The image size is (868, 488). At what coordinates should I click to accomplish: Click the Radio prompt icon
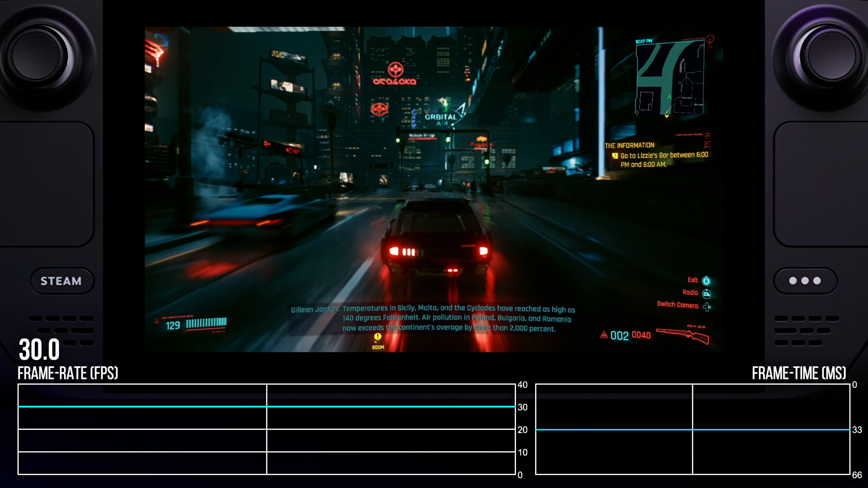(x=706, y=294)
